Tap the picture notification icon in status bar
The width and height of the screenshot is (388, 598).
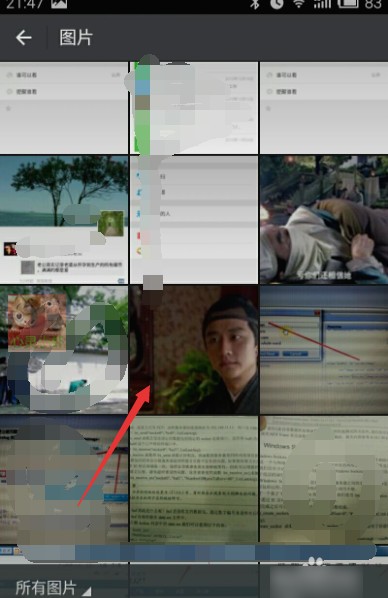tap(59, 4)
